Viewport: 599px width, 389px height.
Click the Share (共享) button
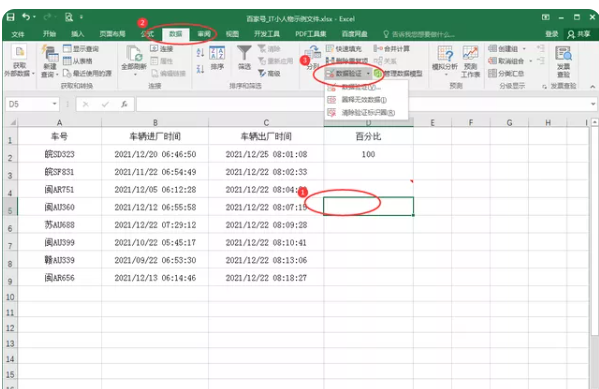tap(579, 34)
